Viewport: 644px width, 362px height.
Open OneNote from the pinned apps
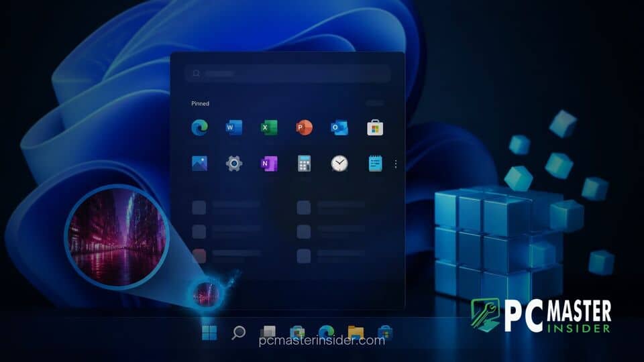269,164
